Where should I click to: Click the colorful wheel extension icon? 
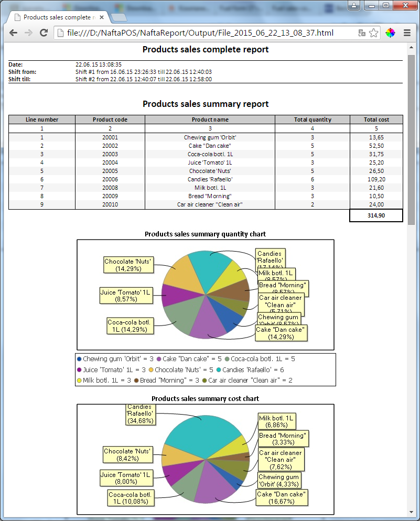click(x=390, y=32)
